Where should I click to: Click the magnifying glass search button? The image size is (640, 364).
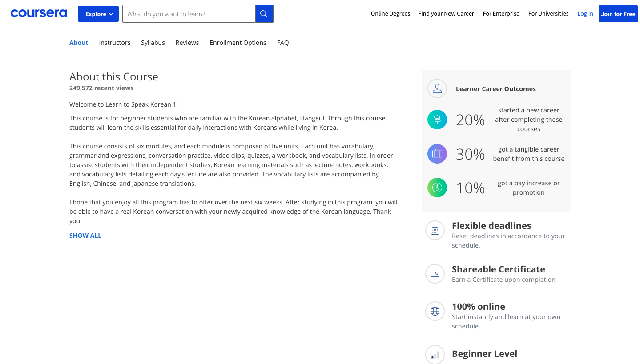264,14
